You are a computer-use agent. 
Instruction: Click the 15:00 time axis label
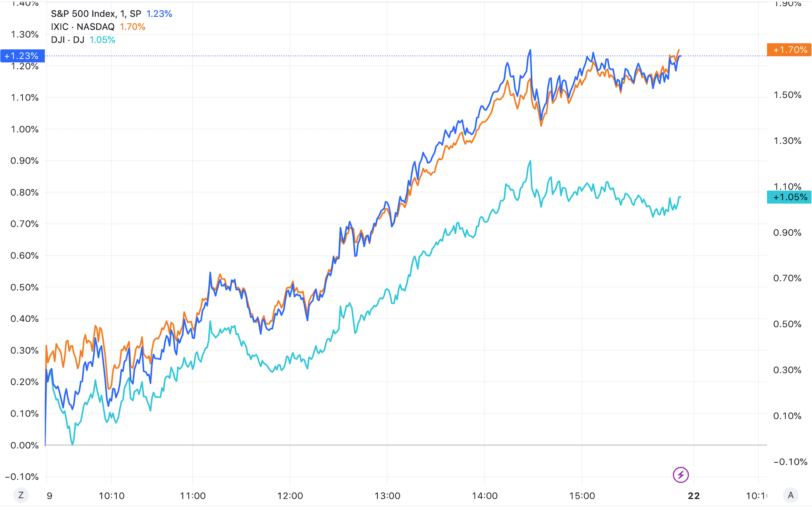point(582,496)
